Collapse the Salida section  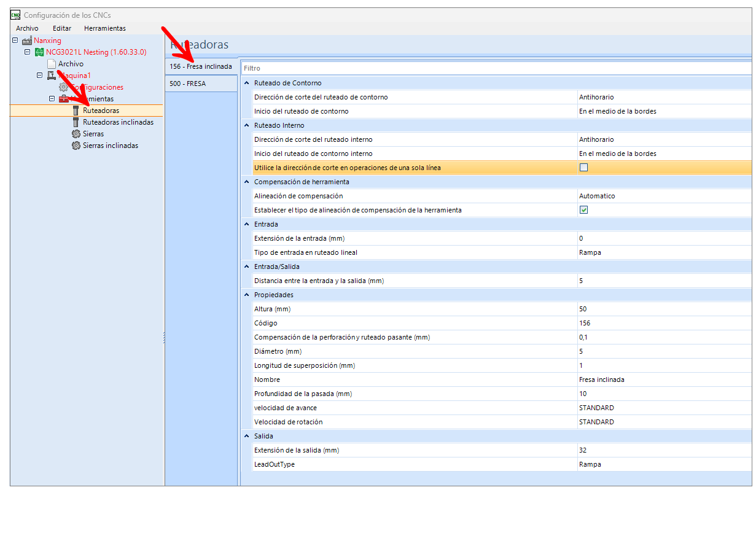pos(246,436)
